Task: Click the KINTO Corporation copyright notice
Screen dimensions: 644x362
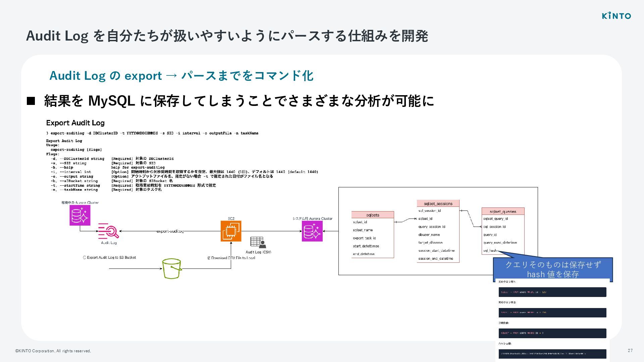Action: pos(53,351)
